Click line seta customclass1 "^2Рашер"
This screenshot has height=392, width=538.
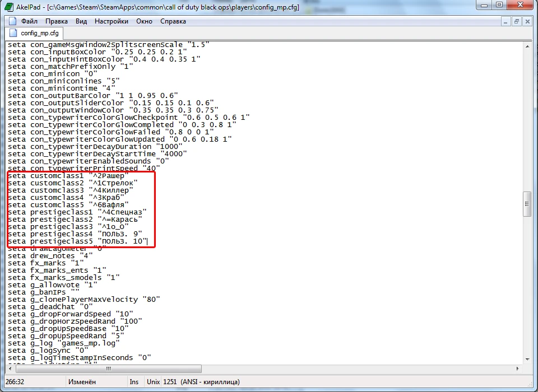click(68, 176)
